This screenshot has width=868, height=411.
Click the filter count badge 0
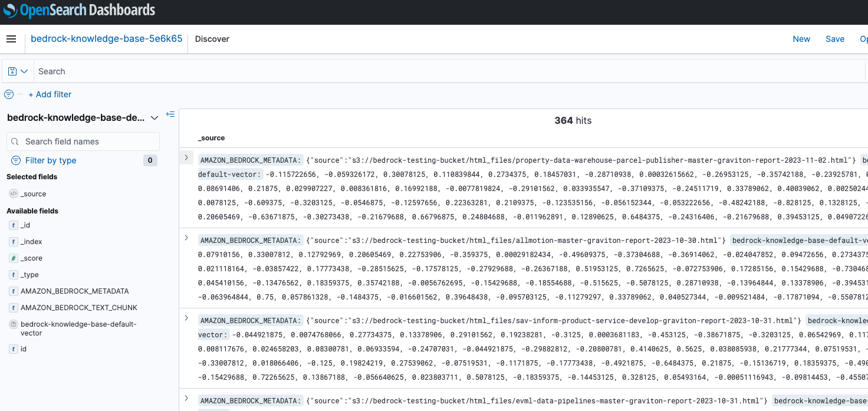tap(150, 160)
